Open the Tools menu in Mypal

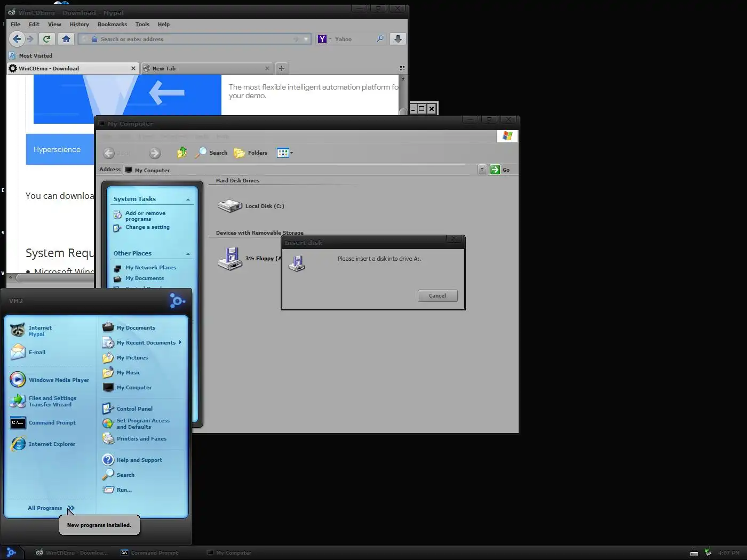142,25
